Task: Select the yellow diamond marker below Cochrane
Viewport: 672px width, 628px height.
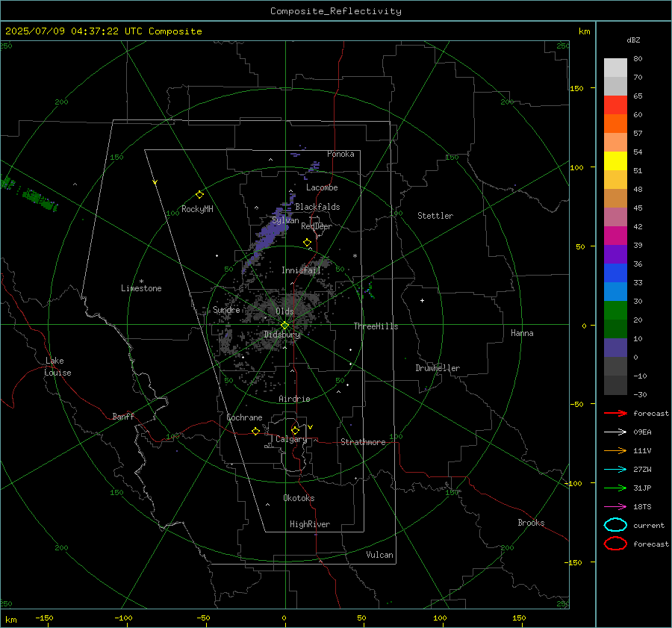Action: pos(255,431)
